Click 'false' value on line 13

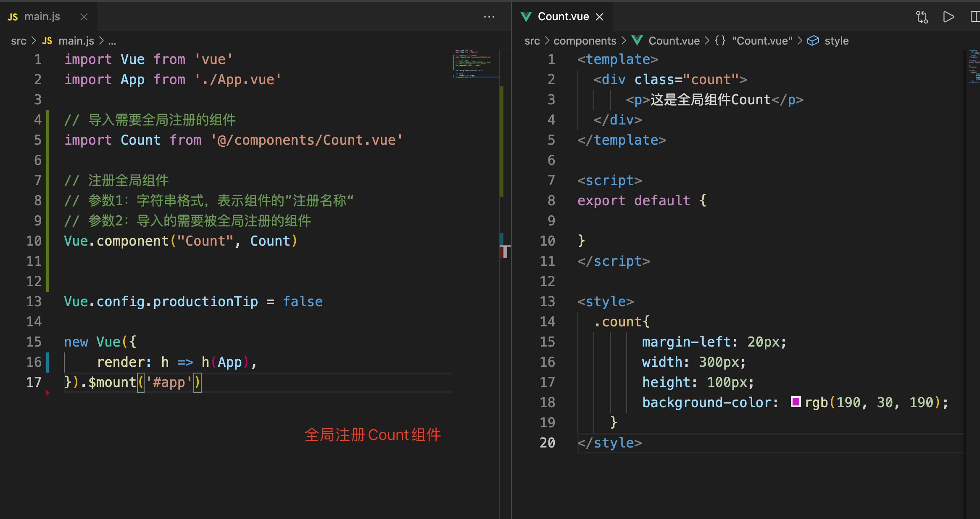(x=303, y=302)
